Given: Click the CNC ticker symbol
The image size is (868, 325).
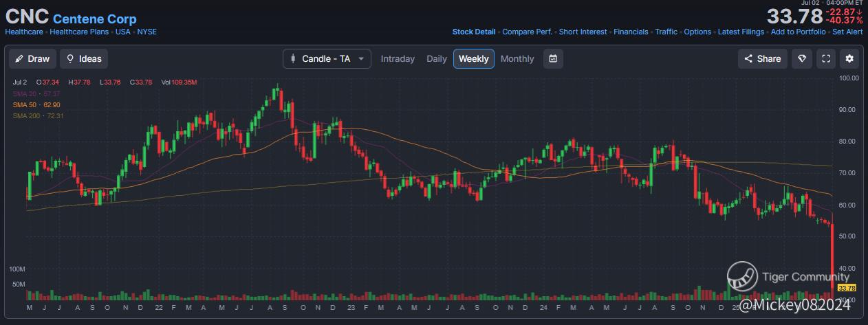Looking at the screenshot, I should click(27, 17).
